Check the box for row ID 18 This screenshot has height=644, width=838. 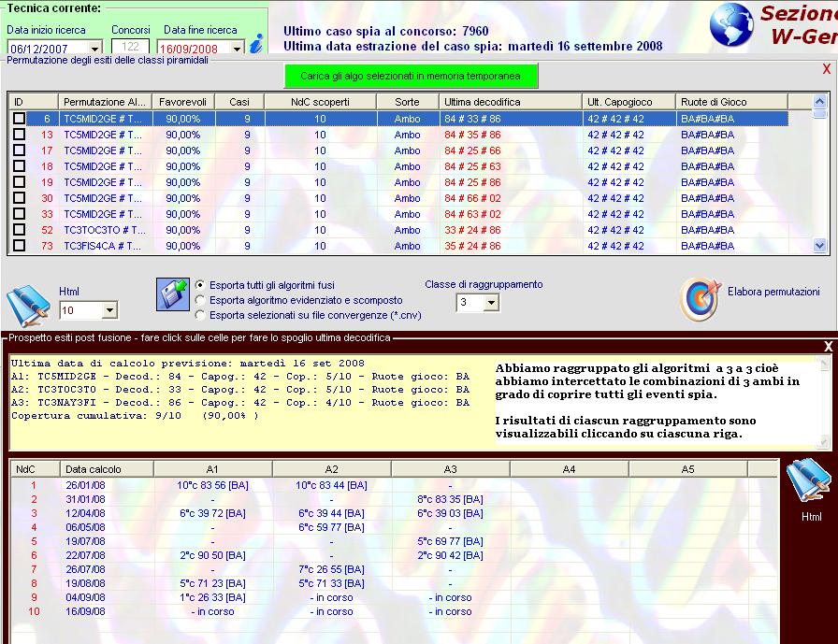pos(20,166)
